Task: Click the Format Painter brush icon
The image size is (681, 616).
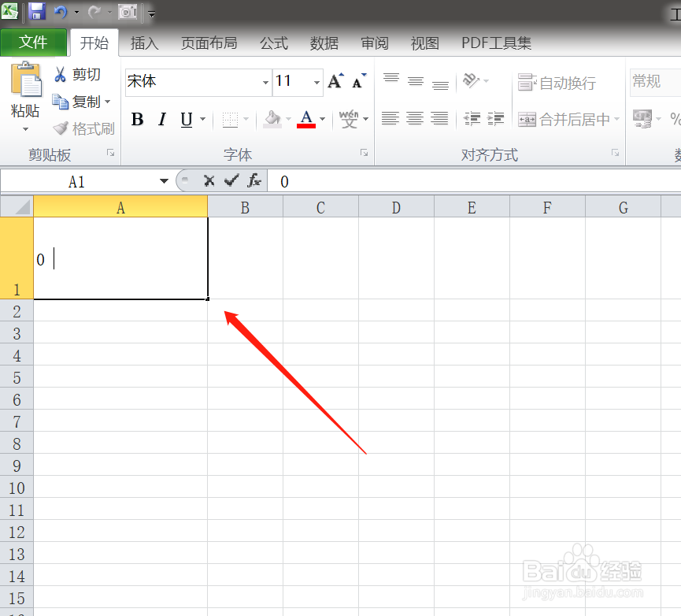Action: tap(61, 128)
